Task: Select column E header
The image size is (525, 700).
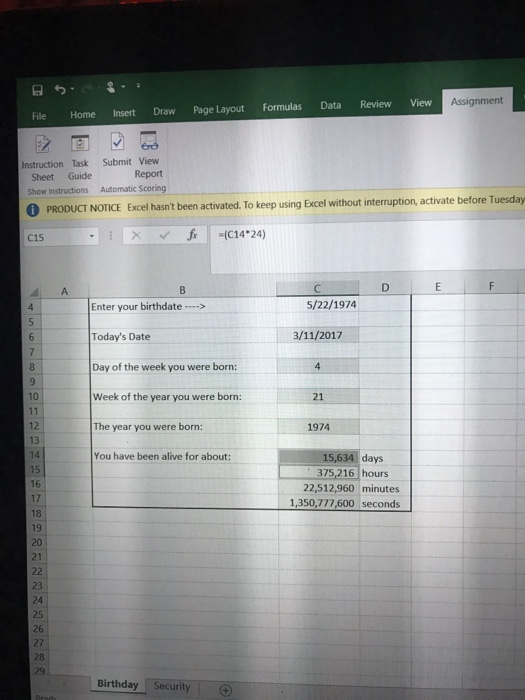Action: point(438,287)
